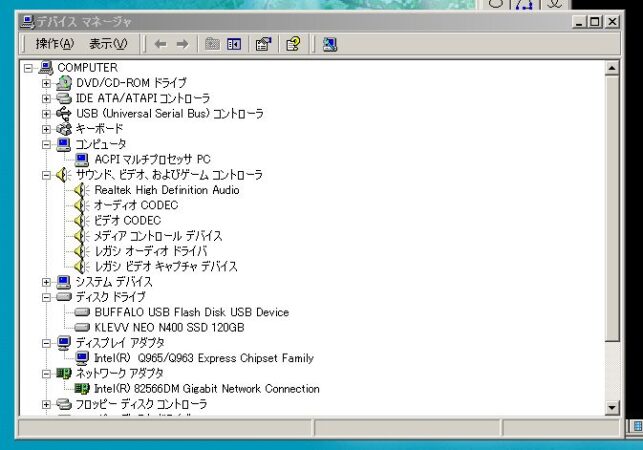
Task: Click the Intel Q965/Q963 display adapter icon
Action: [x=83, y=358]
